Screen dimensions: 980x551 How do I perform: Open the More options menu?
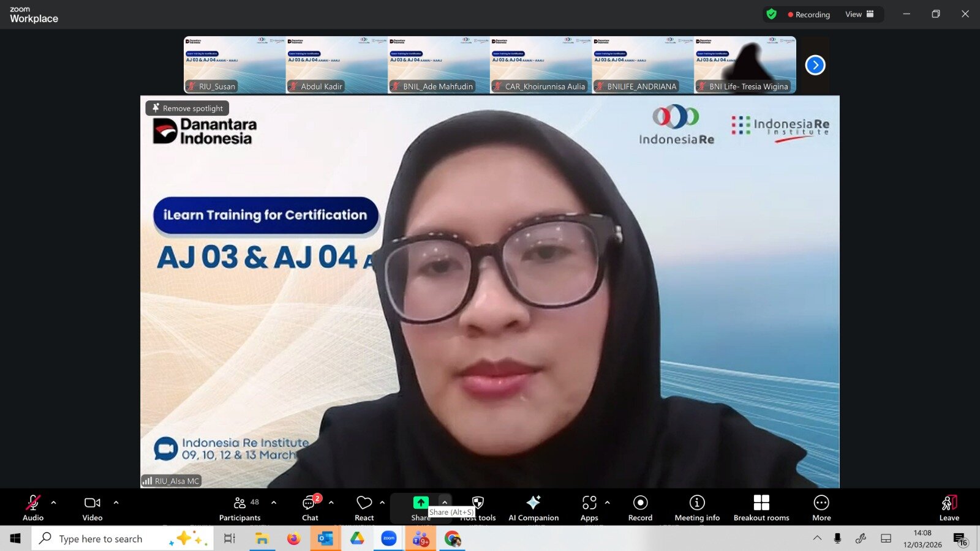[821, 508]
